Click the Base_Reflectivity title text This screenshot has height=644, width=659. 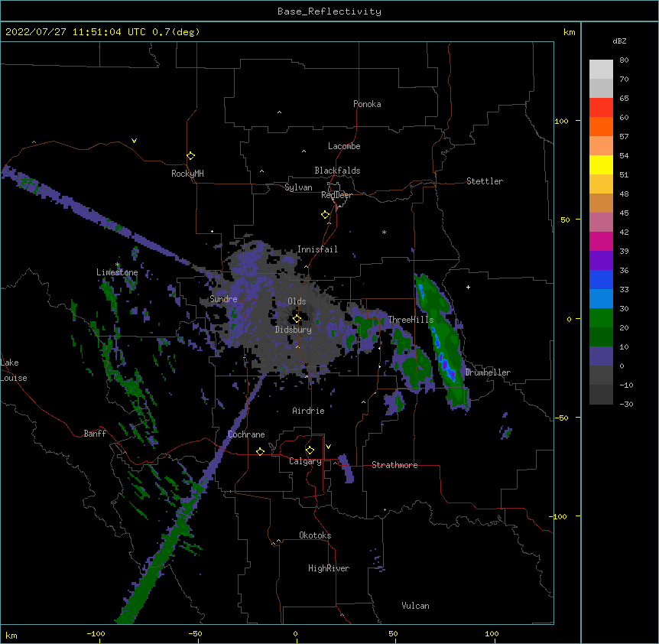(329, 11)
